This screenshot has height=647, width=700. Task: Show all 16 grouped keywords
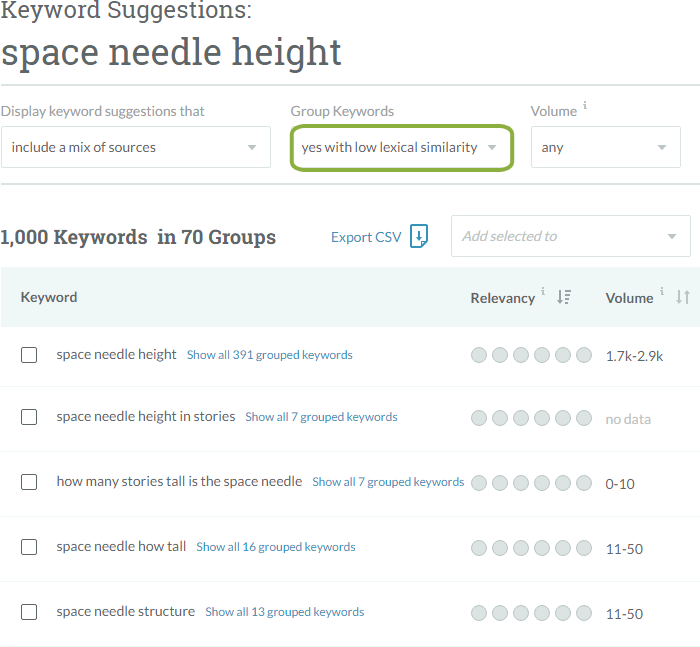tap(275, 547)
